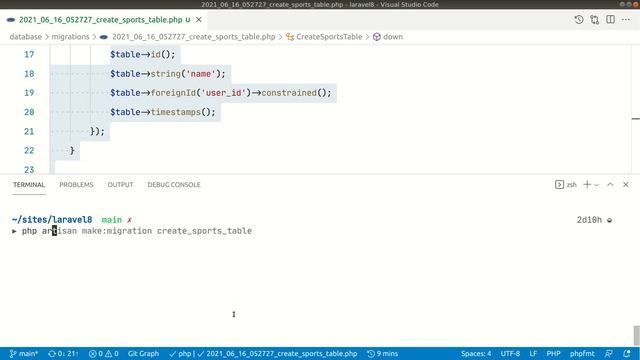Click the main* git branch in status bar

[x=24, y=353]
